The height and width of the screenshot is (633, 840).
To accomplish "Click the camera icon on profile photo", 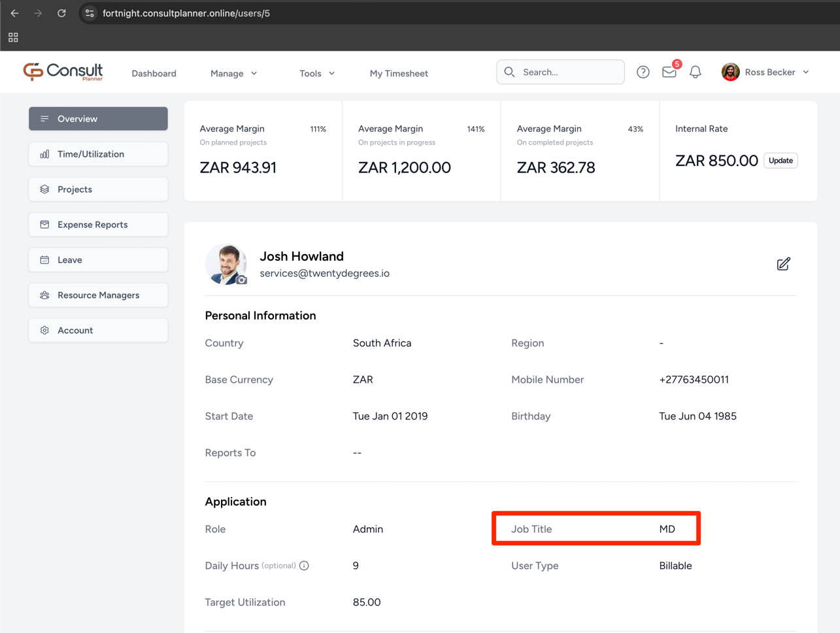I will click(x=242, y=280).
